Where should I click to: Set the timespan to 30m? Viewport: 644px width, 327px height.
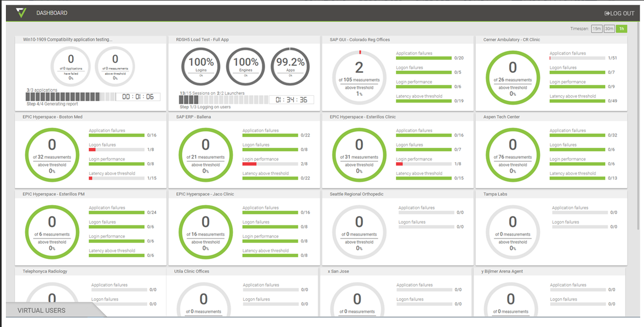pos(609,29)
